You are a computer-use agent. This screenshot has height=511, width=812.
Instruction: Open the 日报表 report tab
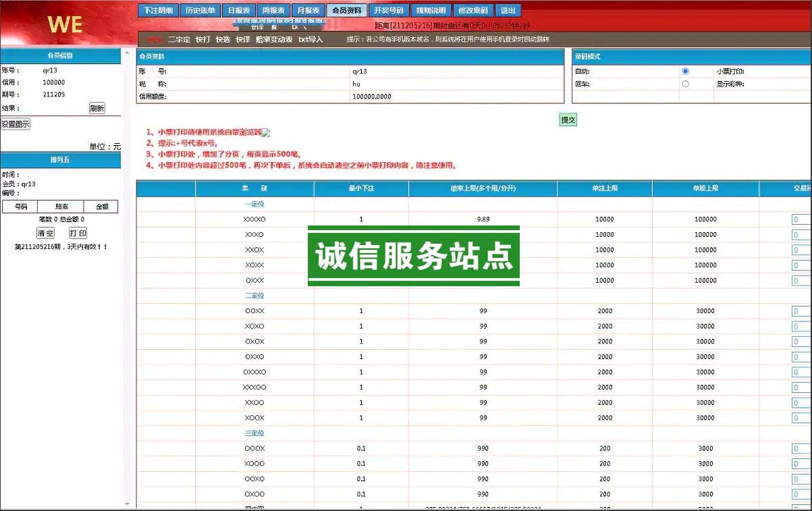238,11
